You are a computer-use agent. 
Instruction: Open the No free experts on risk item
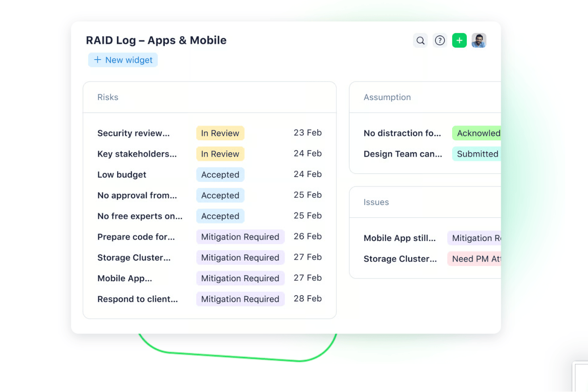tap(140, 216)
